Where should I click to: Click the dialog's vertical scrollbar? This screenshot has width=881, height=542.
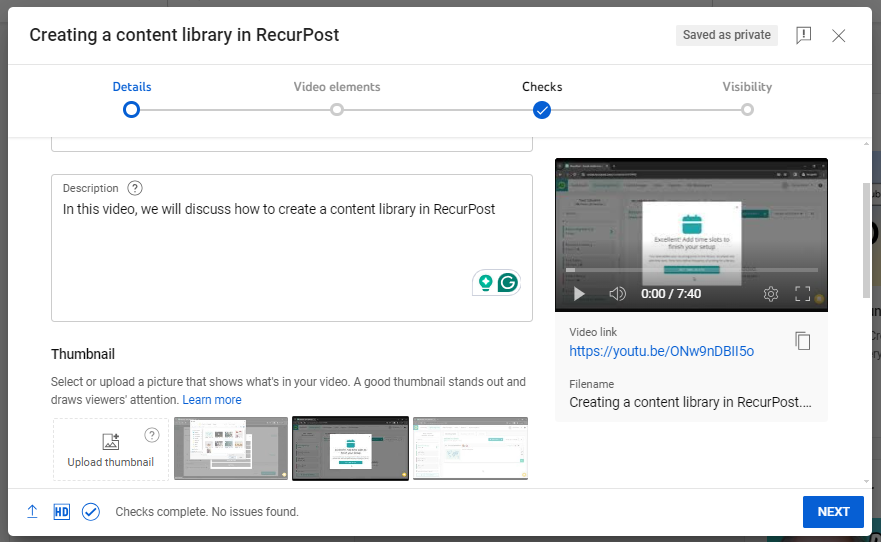tap(866, 241)
